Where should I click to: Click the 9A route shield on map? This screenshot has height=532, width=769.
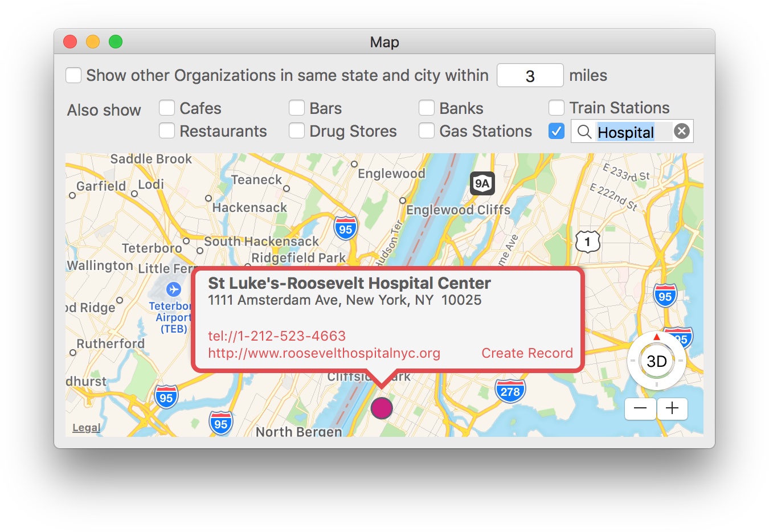point(482,183)
